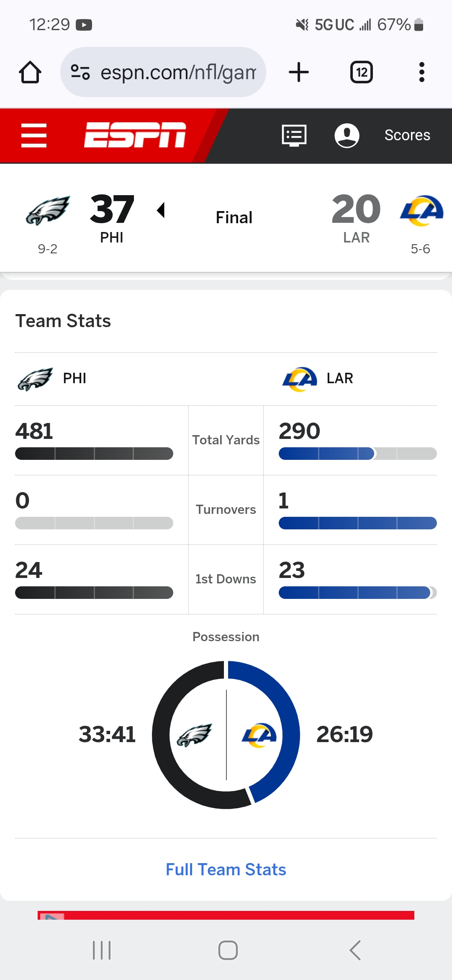This screenshot has width=452, height=980.
Task: Tap the espn.com address bar
Action: (178, 72)
